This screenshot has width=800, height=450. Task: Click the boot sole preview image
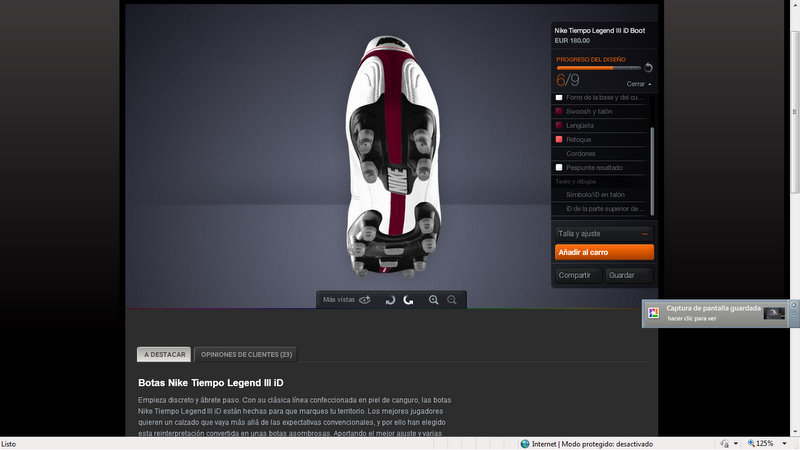tap(393, 156)
